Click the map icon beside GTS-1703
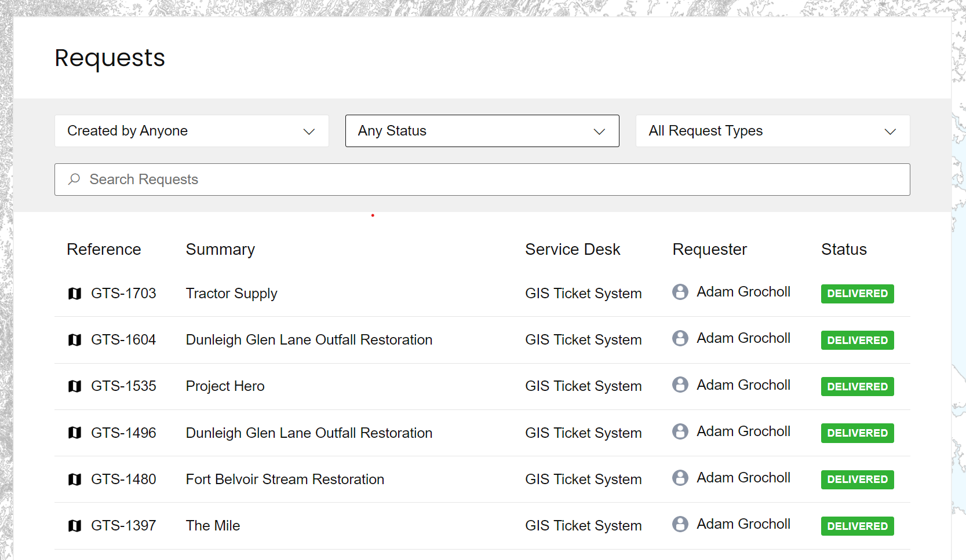This screenshot has width=966, height=560. [x=75, y=294]
